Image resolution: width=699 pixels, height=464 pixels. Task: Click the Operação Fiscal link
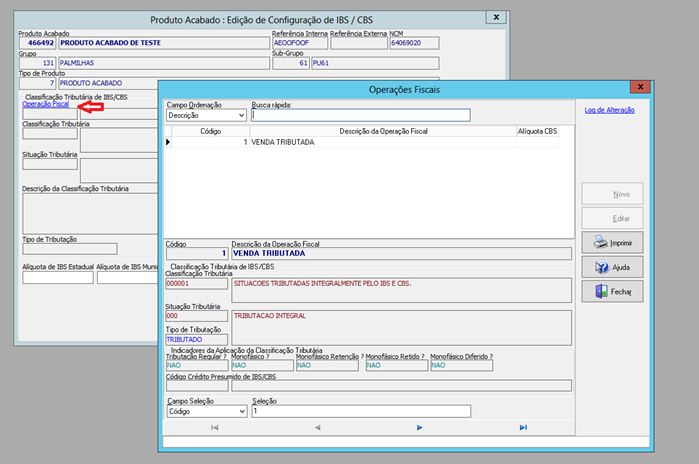[x=44, y=104]
